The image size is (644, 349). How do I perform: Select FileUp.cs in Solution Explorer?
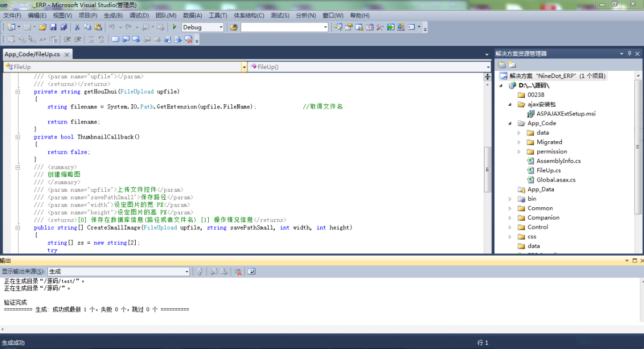coord(548,170)
